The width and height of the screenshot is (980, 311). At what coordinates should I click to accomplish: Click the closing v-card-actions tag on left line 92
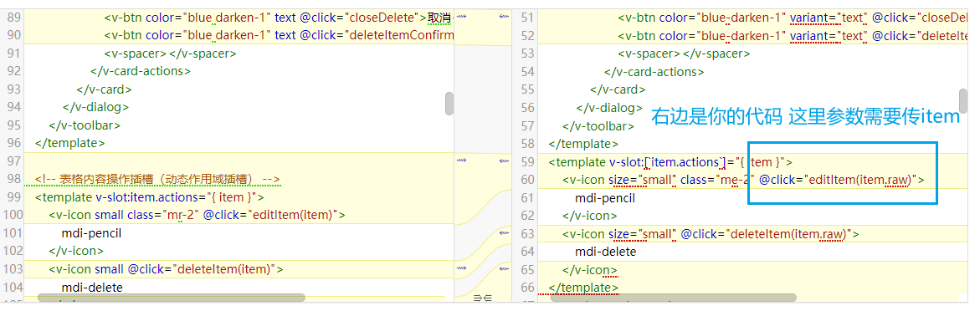[141, 71]
